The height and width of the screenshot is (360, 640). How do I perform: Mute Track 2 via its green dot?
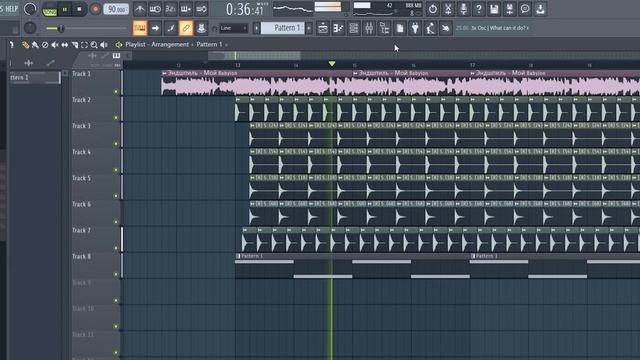tap(116, 118)
